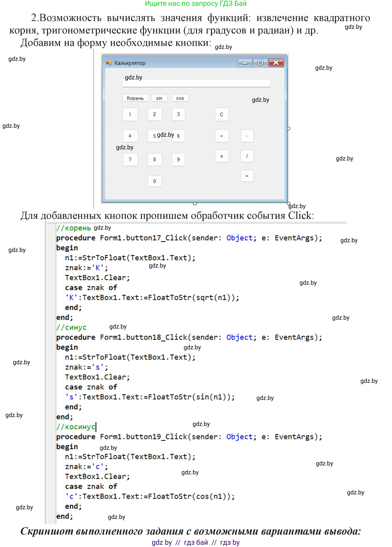Click the equals button

point(247,176)
